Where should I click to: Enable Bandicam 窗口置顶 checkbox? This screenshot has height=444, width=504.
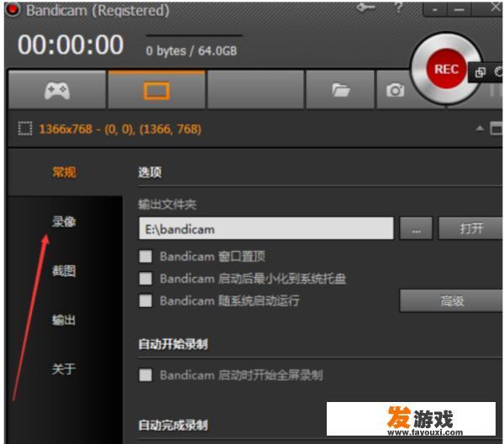point(145,256)
